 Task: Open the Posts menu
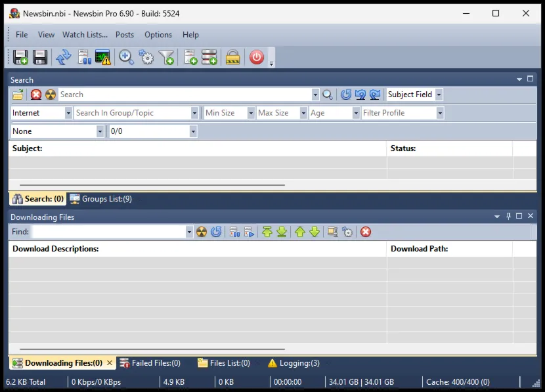coord(125,35)
